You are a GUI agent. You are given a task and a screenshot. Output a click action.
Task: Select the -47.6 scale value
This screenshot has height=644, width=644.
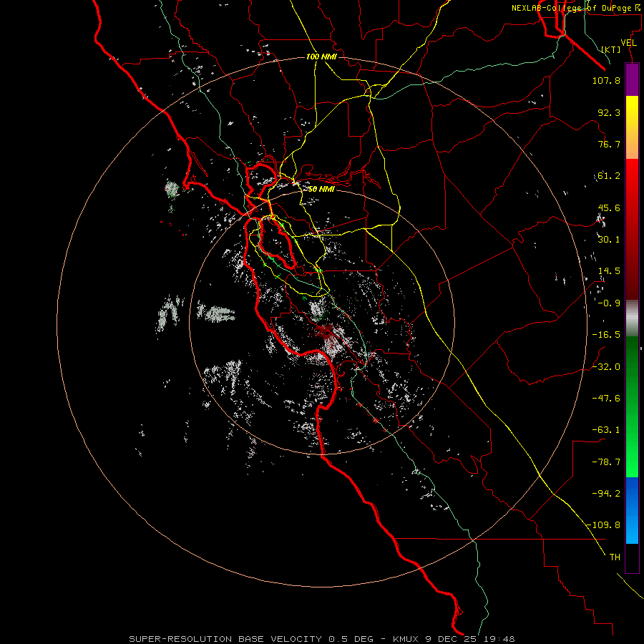coord(606,399)
